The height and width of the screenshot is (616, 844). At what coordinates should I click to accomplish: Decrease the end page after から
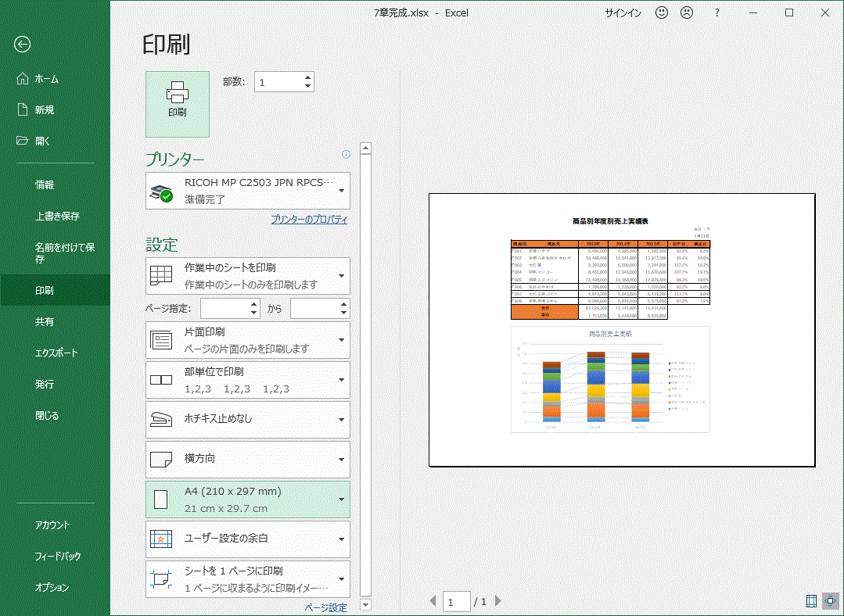[344, 313]
